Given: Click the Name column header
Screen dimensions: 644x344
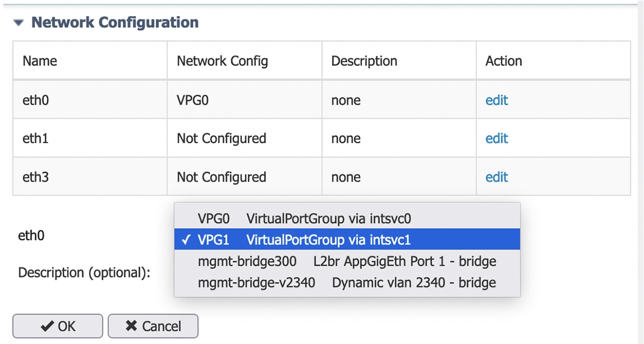Looking at the screenshot, I should click(38, 61).
